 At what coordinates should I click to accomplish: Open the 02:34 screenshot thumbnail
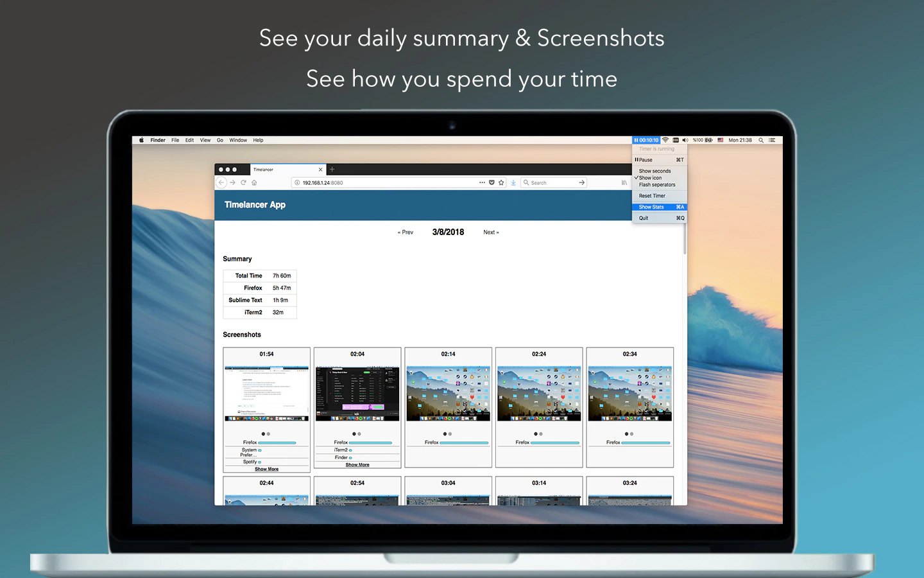coord(630,394)
